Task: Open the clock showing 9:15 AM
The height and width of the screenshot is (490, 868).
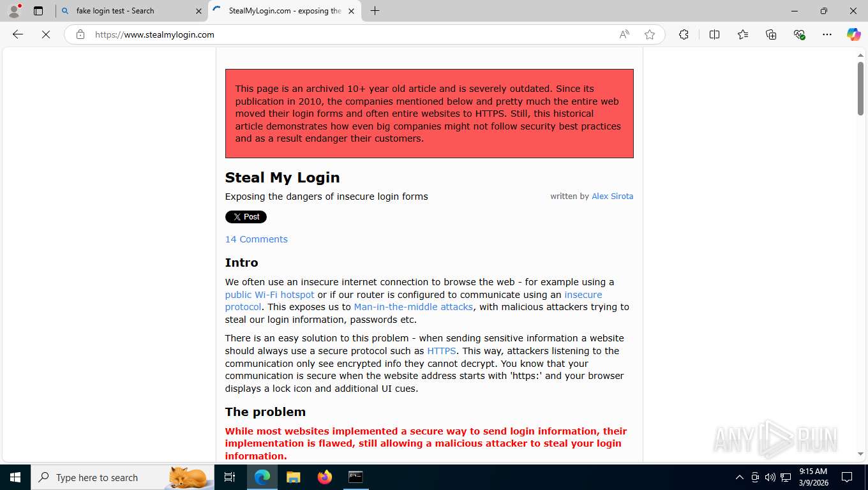Action: pos(813,477)
